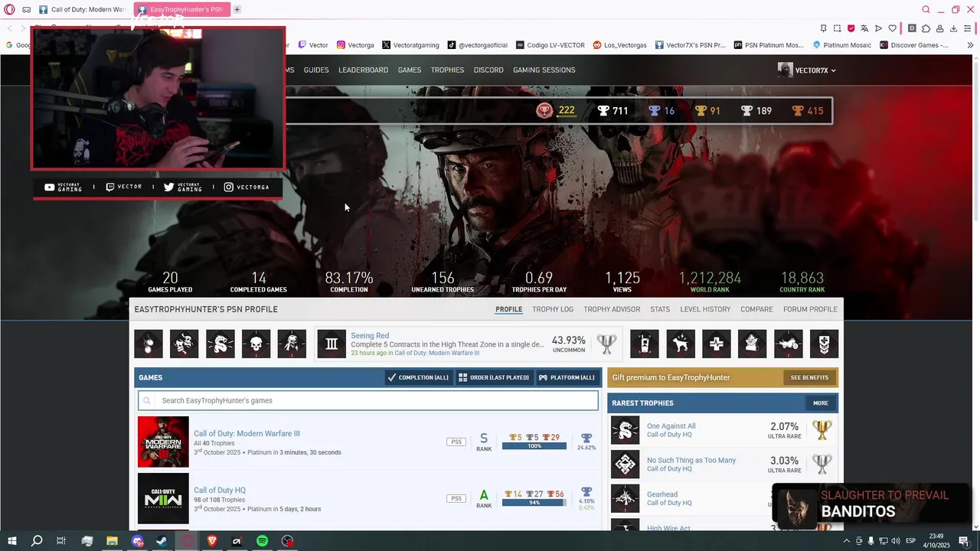Open a new browser tab
980x551 pixels.
(237, 9)
